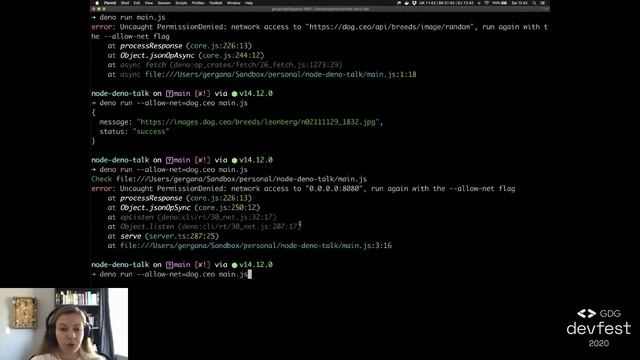Open the Help menu
640x360 pixels.
point(249,3)
